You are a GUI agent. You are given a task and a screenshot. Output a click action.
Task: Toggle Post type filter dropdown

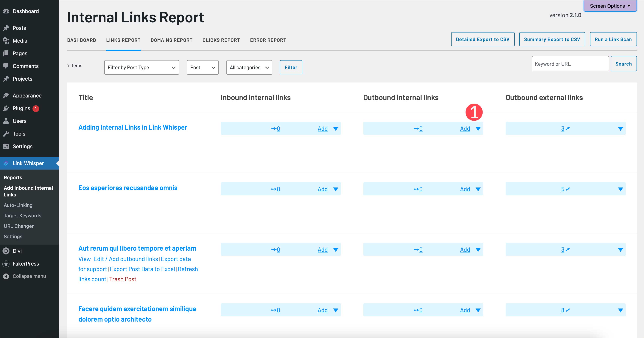141,67
